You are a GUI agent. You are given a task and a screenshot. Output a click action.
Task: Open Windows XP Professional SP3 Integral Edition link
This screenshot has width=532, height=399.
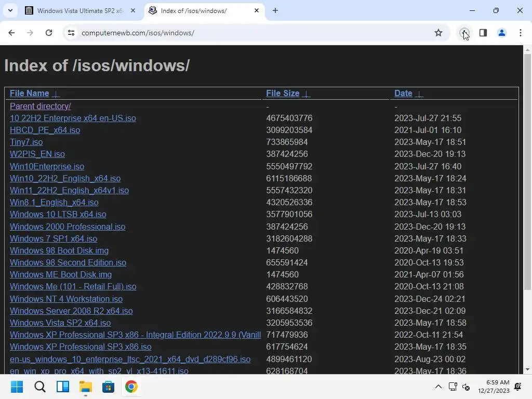pos(136,335)
